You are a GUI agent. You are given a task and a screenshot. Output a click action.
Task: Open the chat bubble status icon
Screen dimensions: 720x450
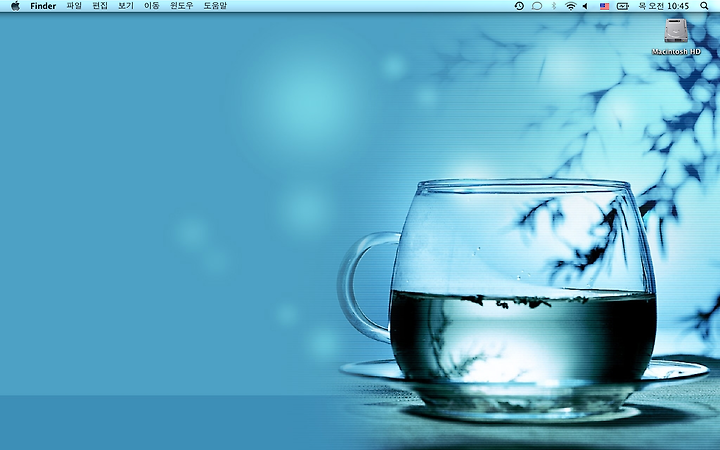coord(536,6)
